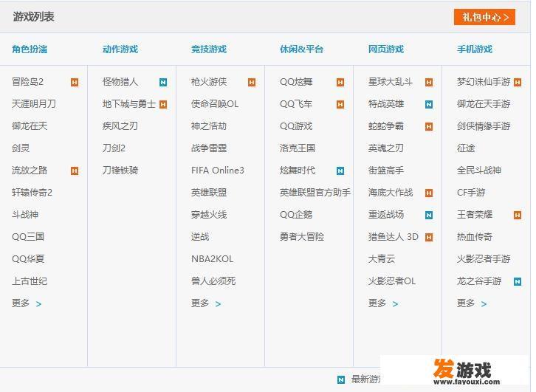
Task: Open the QQ三国 link
Action: [28, 237]
